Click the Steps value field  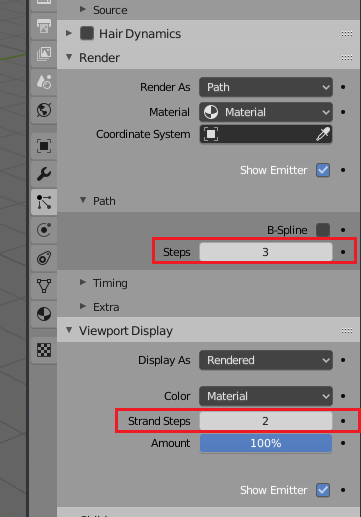(266, 252)
